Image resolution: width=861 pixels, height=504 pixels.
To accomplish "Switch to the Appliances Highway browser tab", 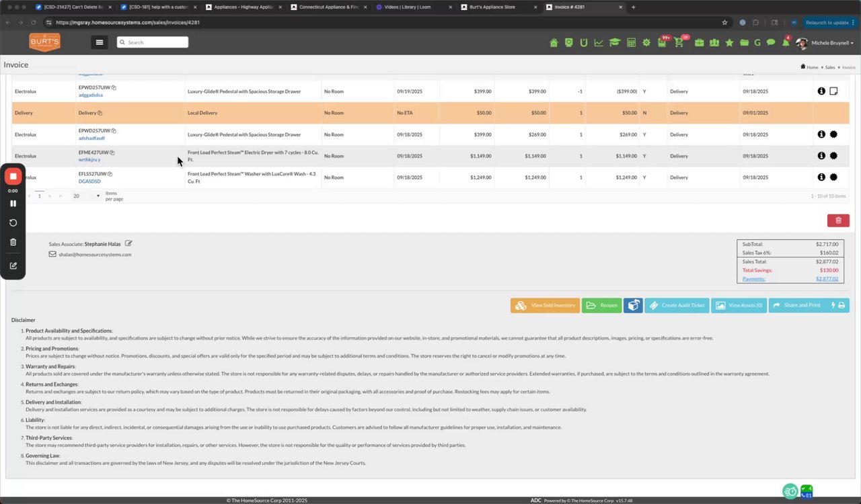I will 244,7.
